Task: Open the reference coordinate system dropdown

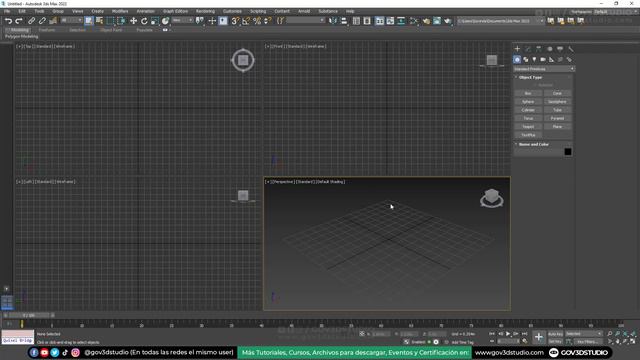Action: click(x=182, y=20)
